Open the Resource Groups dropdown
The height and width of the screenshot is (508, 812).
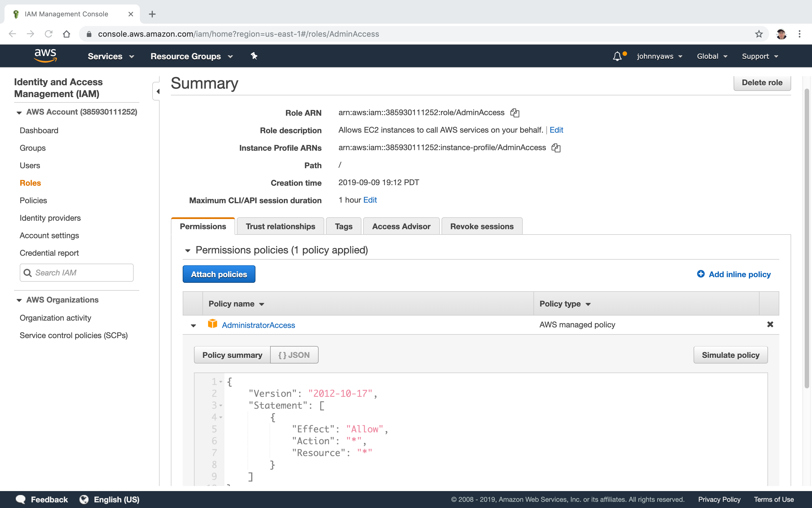point(192,56)
